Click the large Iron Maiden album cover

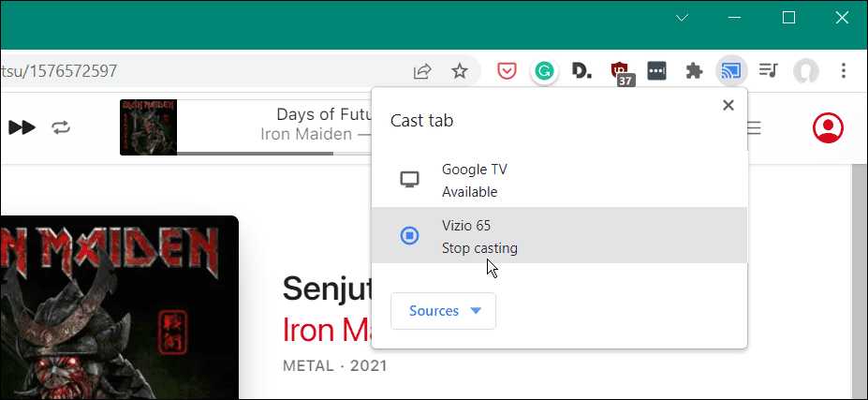[x=119, y=307]
